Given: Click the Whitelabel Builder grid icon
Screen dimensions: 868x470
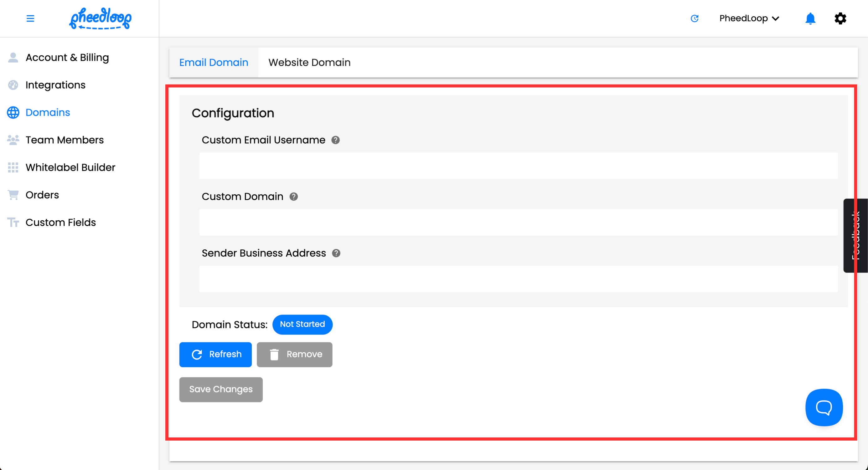Looking at the screenshot, I should click(13, 167).
